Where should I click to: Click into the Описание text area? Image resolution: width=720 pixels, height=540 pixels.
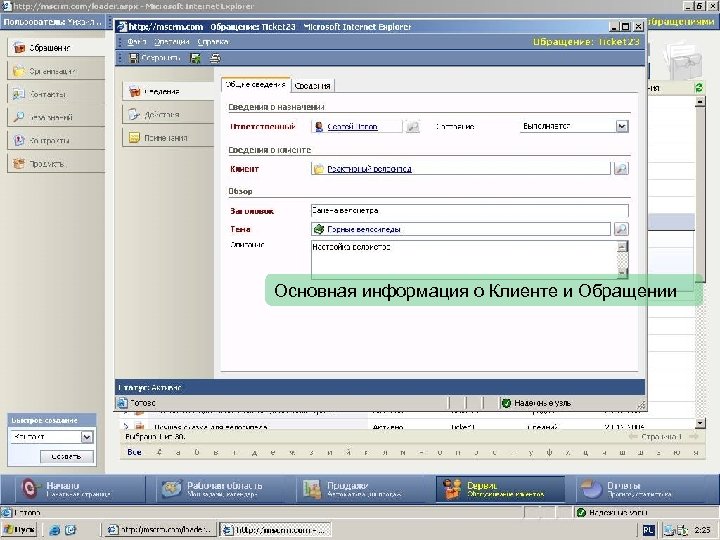click(x=464, y=259)
